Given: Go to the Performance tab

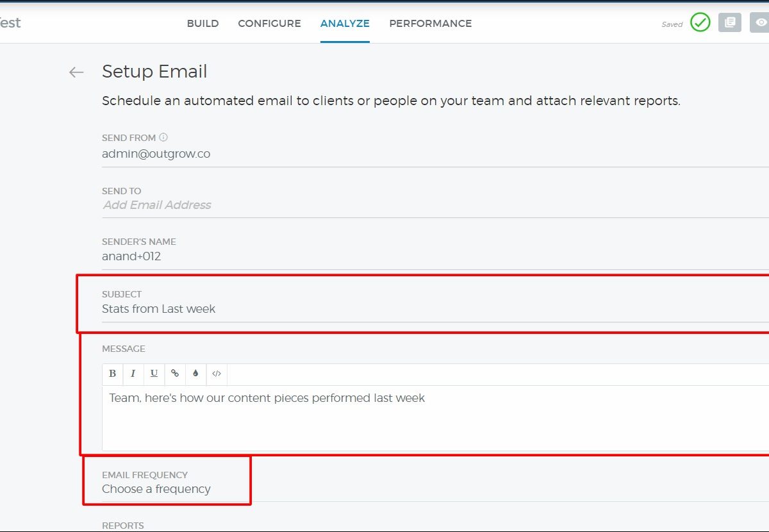Looking at the screenshot, I should pos(430,24).
